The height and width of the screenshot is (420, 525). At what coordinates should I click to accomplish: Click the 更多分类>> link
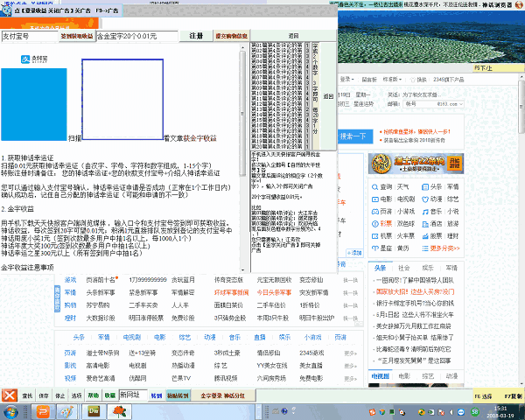445,248
